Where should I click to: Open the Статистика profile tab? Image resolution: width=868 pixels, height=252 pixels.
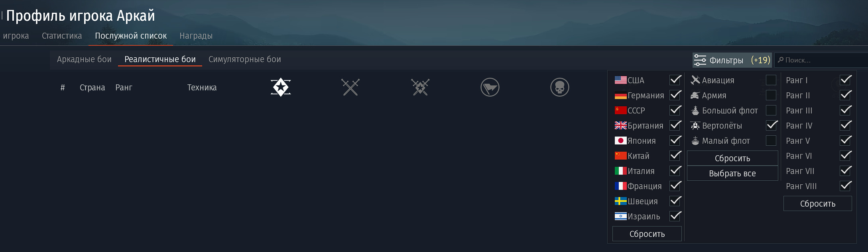coord(62,36)
